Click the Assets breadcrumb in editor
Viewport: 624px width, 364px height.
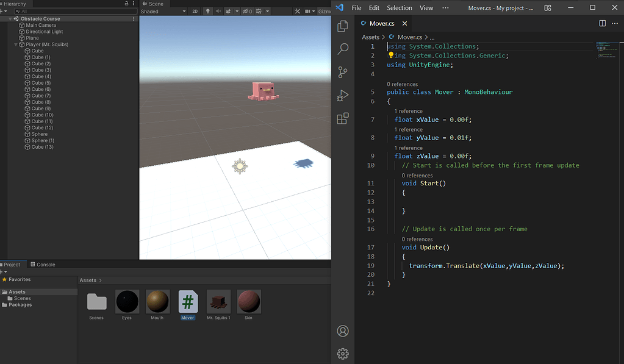[370, 37]
